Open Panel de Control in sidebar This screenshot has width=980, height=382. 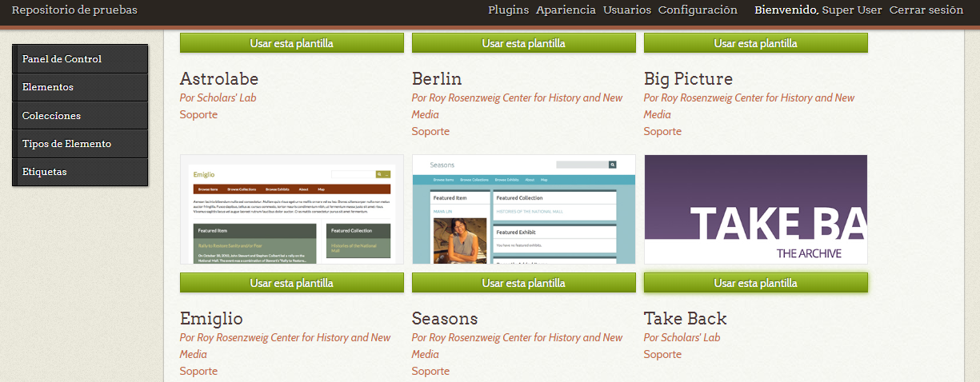(80, 59)
